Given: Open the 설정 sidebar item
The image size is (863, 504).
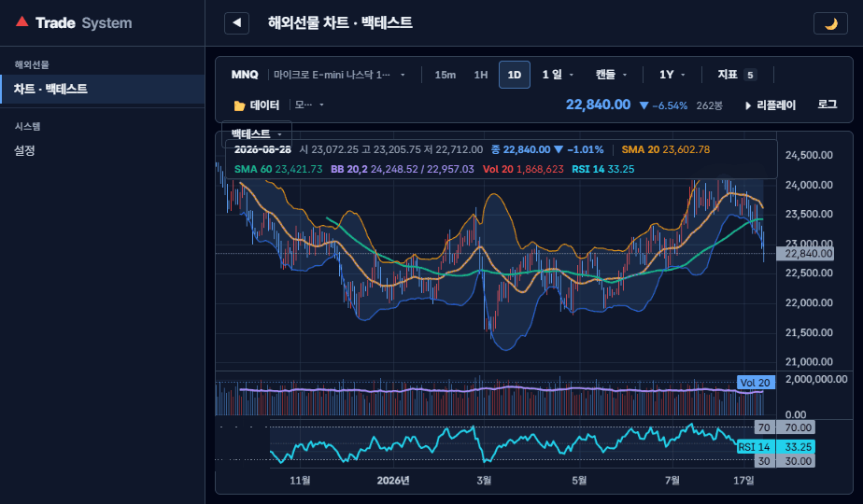Looking at the screenshot, I should (103, 150).
